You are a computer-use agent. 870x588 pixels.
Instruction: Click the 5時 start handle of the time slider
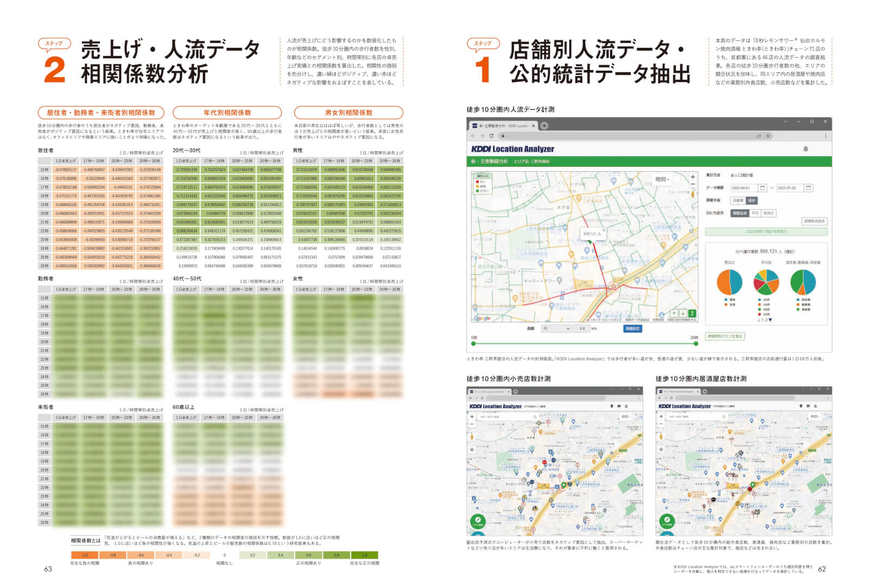coord(474,343)
